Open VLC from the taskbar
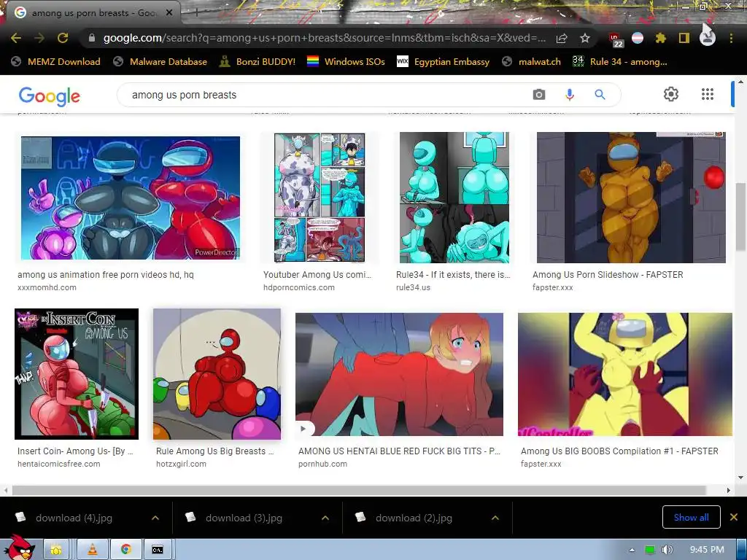 93,550
